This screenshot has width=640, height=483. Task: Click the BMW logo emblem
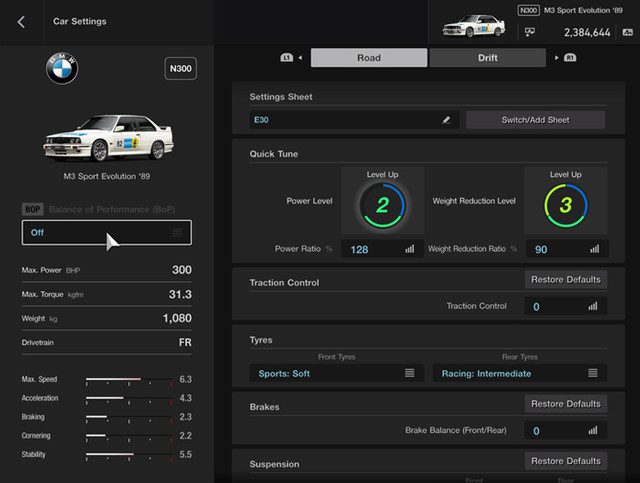62,69
